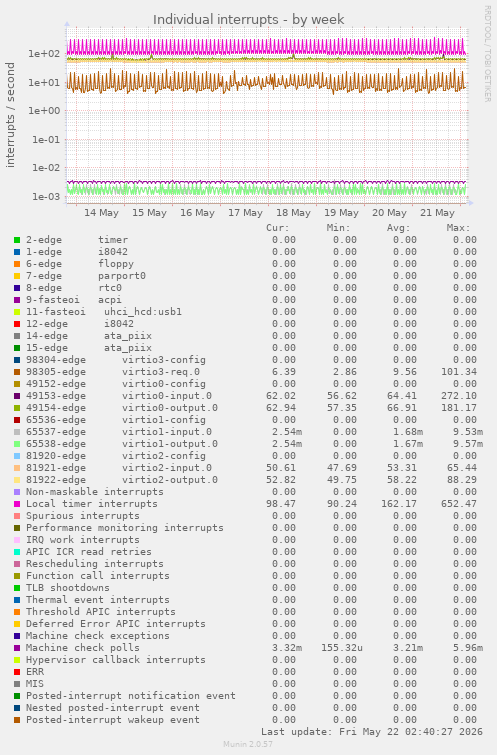Click the cyan APIC ICR read retries swatch

(17, 552)
